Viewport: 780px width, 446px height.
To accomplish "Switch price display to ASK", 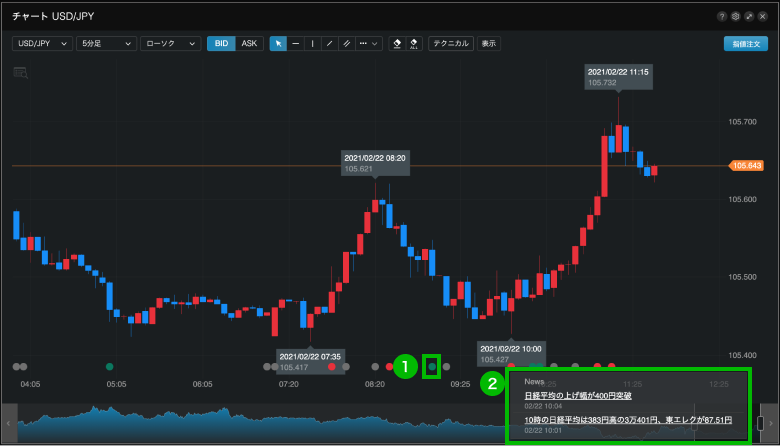I will pyautogui.click(x=249, y=44).
